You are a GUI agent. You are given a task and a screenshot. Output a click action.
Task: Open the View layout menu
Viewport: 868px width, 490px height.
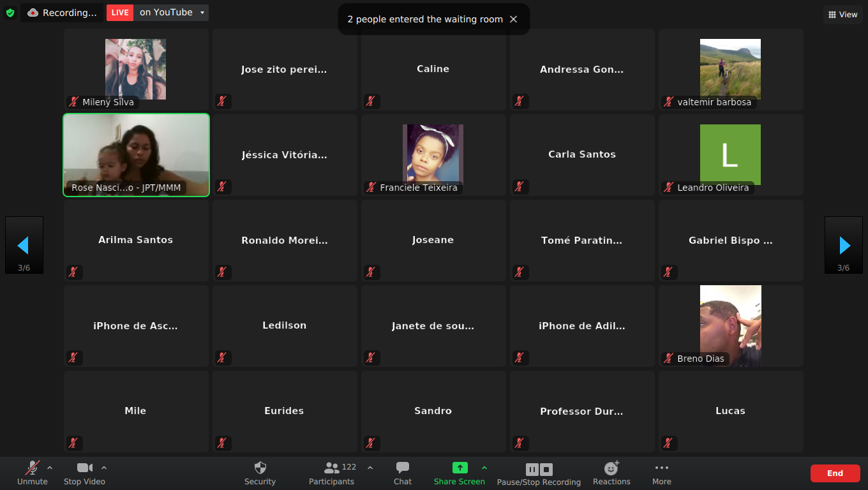point(843,15)
